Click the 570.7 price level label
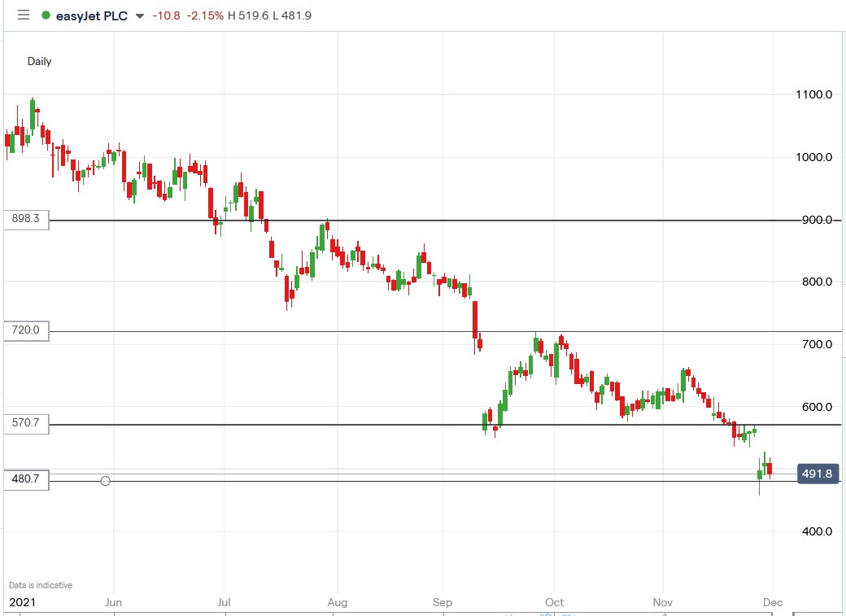The height and width of the screenshot is (616, 846). tap(25, 423)
